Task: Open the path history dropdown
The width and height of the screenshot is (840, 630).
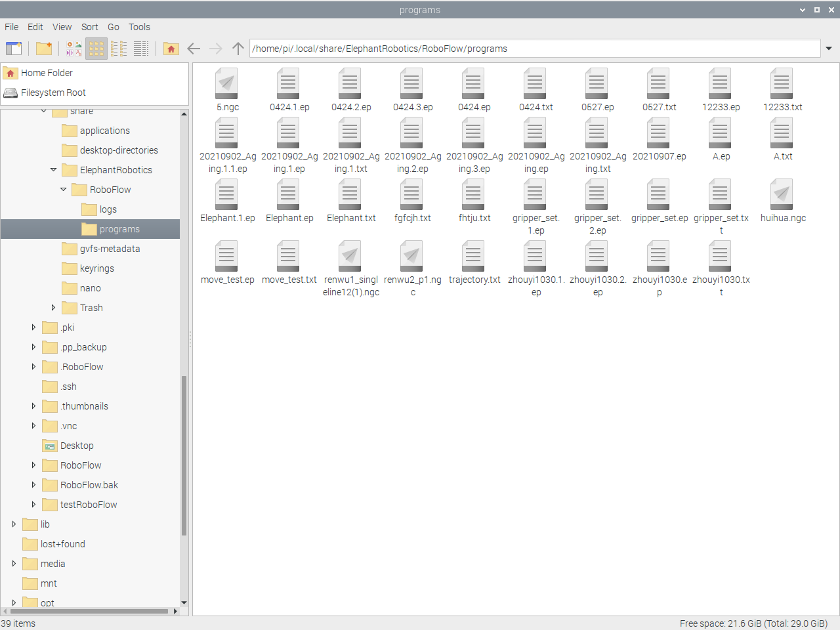Action: 829,49
